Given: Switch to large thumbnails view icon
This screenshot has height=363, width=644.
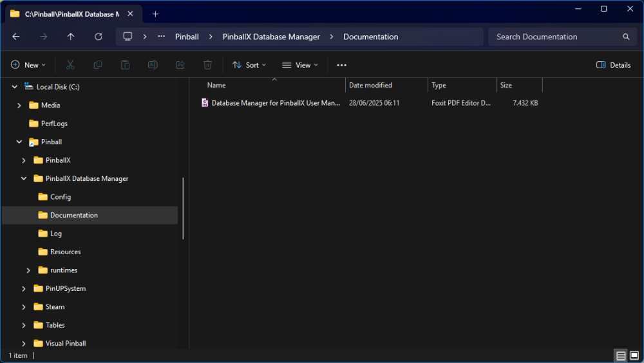Looking at the screenshot, I should click(x=634, y=356).
